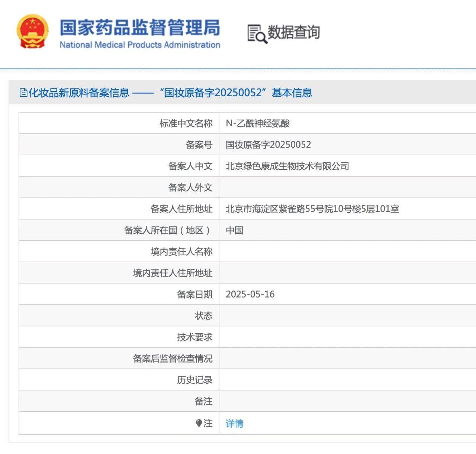Click the 标准中文名称 row label

[x=186, y=123]
